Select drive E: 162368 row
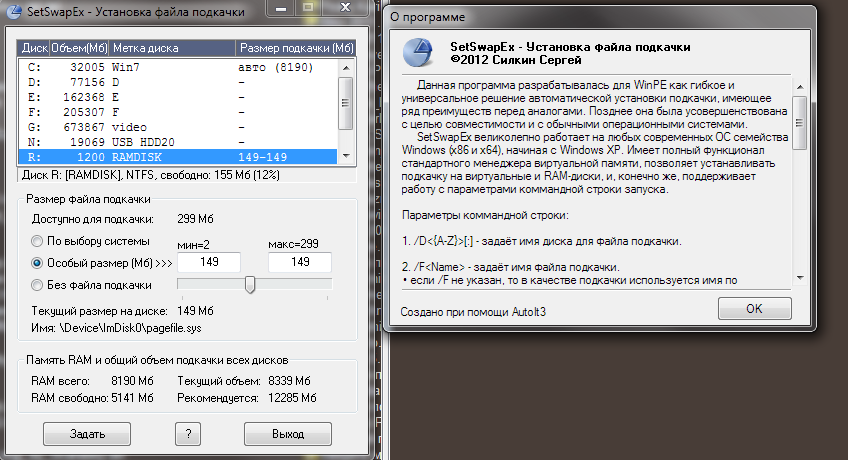The width and height of the screenshot is (848, 460). pyautogui.click(x=178, y=97)
